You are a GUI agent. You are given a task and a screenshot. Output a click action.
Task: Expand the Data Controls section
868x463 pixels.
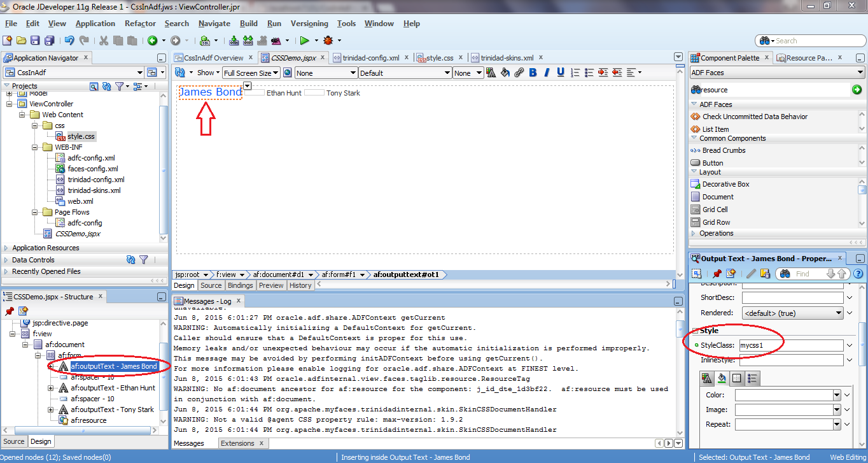coord(6,260)
